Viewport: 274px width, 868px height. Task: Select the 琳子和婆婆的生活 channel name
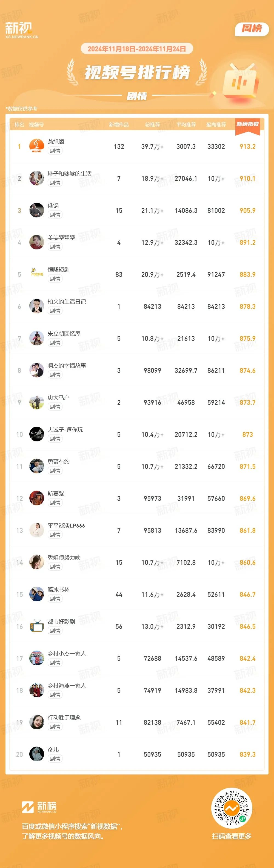click(x=70, y=174)
